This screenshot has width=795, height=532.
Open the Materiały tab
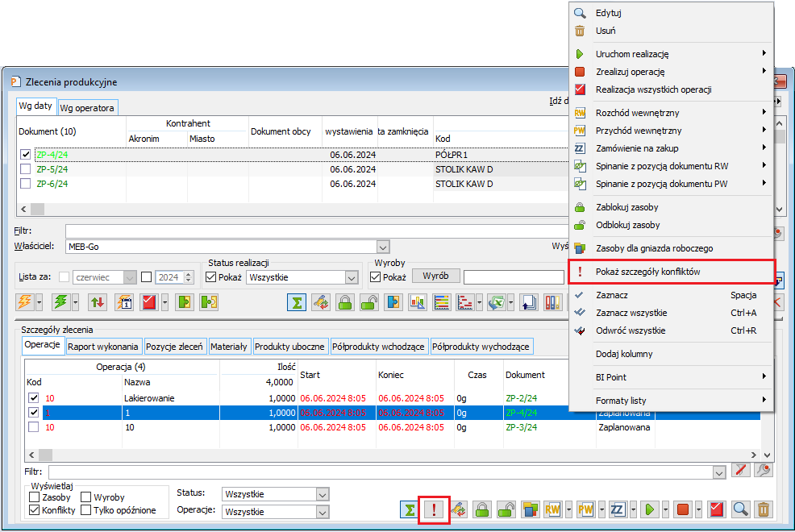click(229, 347)
